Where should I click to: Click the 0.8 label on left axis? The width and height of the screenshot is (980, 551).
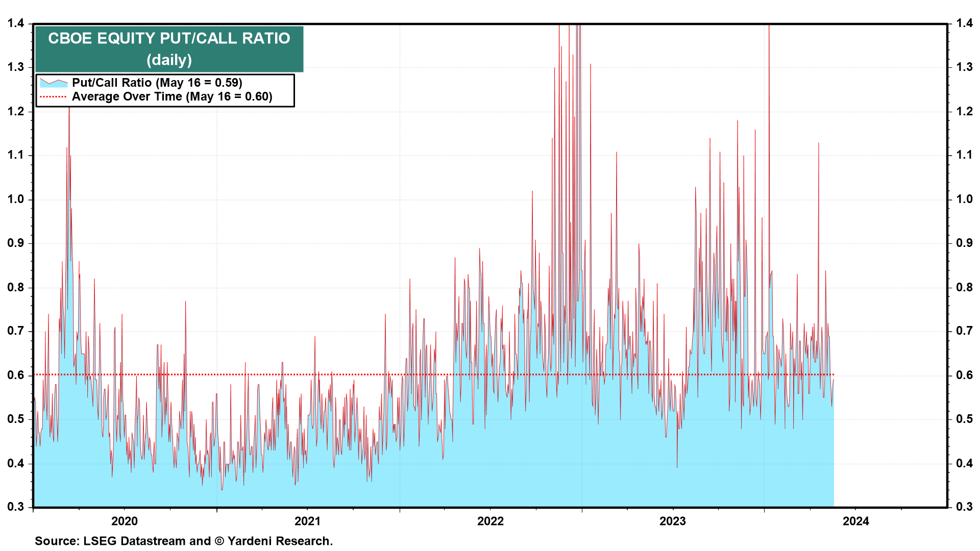click(16, 287)
